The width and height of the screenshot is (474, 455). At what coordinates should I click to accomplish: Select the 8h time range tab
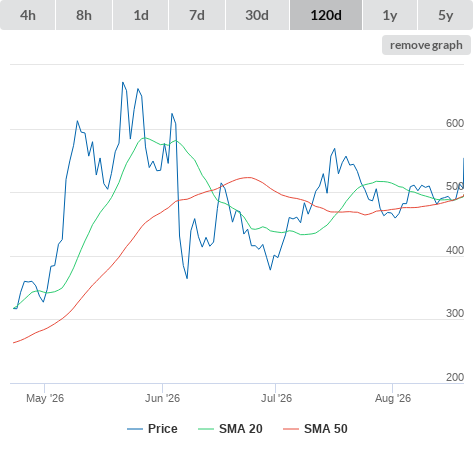pyautogui.click(x=84, y=15)
